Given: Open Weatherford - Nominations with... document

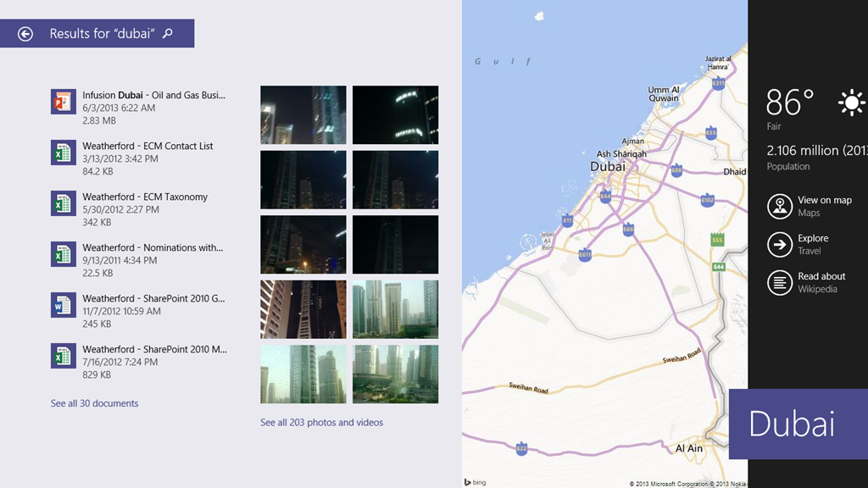Looking at the screenshot, I should tap(138, 260).
